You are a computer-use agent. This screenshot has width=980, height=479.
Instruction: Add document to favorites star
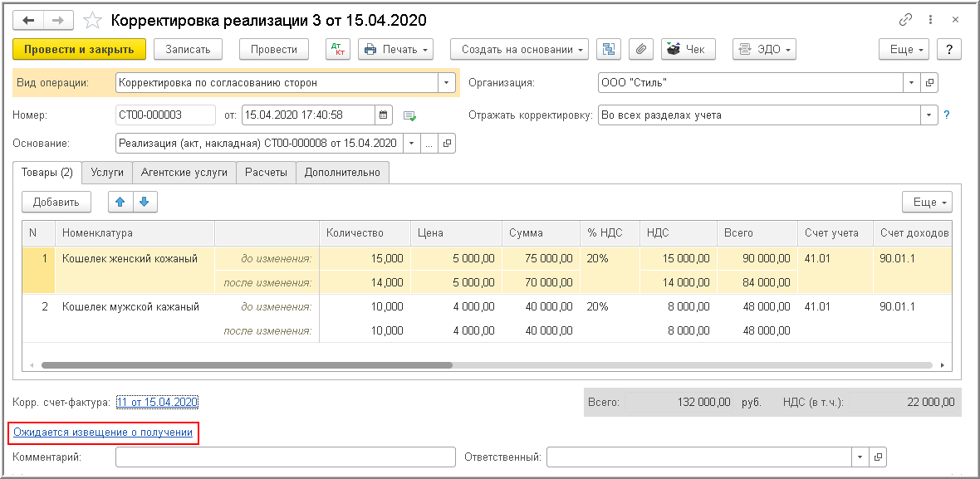(93, 20)
